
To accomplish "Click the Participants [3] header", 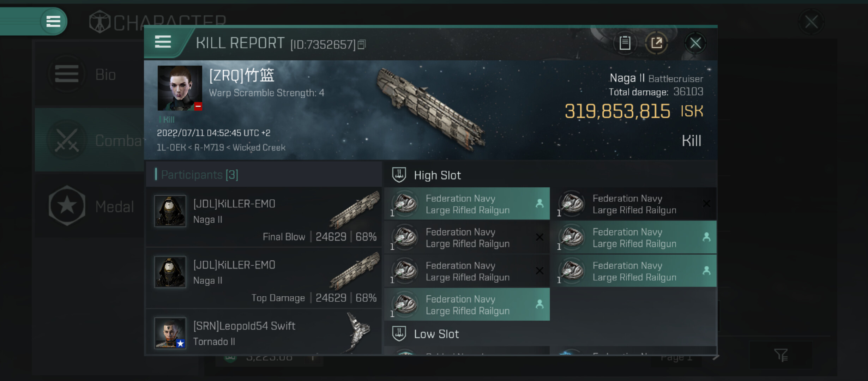I will [200, 175].
